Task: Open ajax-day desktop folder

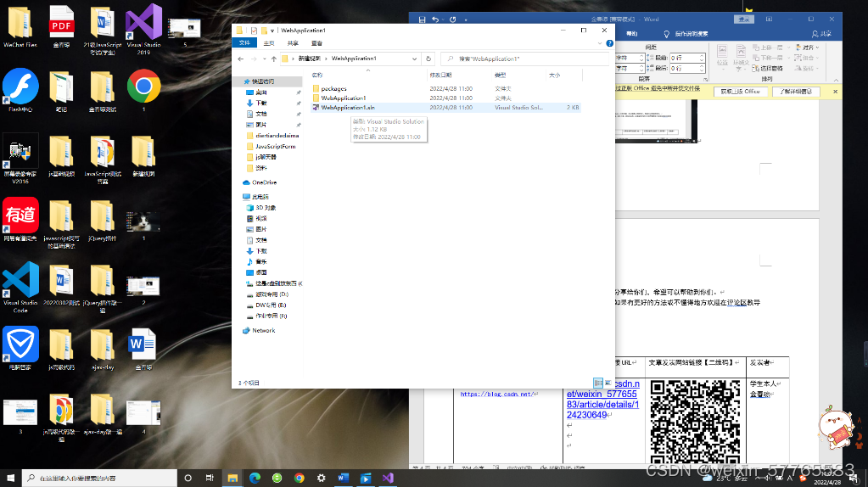Action: pos(103,348)
